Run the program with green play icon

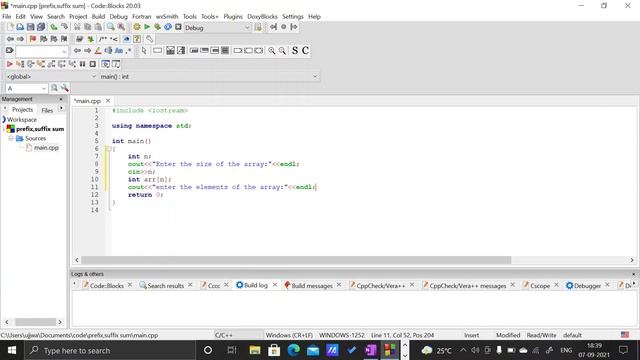point(147,27)
